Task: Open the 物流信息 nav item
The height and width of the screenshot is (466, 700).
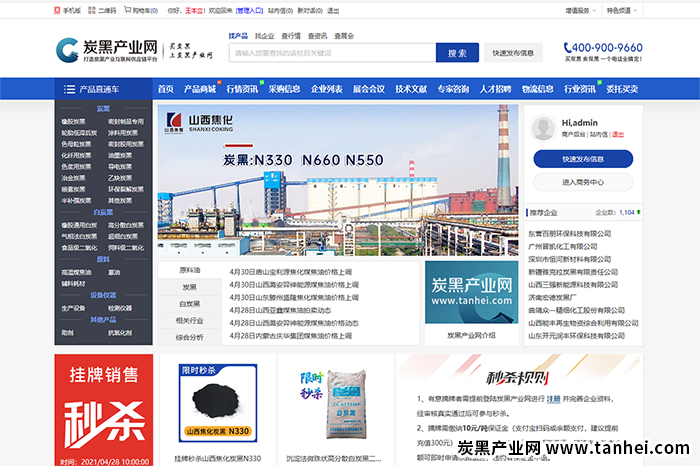Action: click(x=538, y=89)
